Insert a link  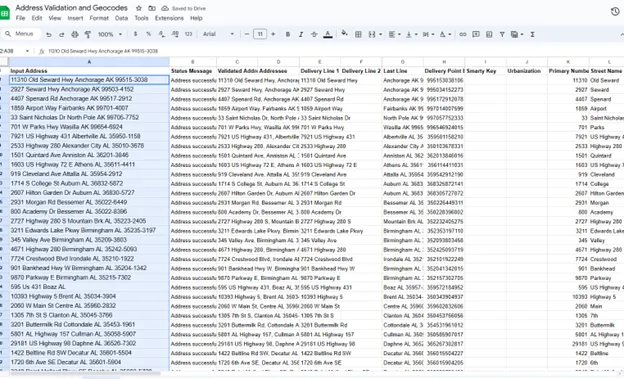click(x=462, y=34)
